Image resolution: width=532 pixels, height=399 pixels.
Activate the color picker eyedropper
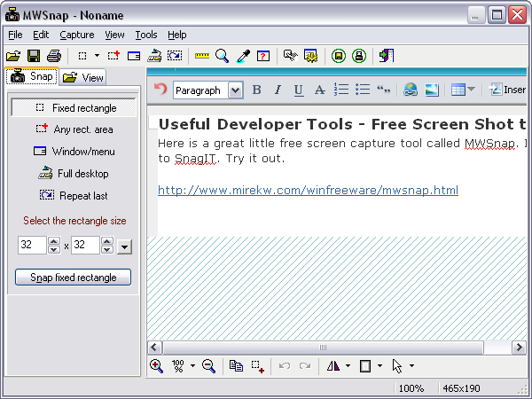pos(243,56)
